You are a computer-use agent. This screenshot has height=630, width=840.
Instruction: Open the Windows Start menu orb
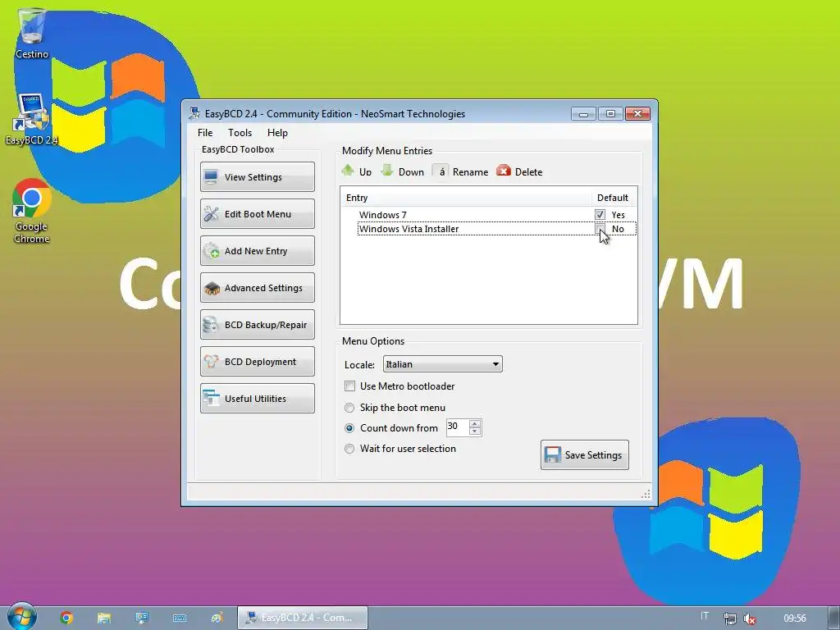(22, 617)
